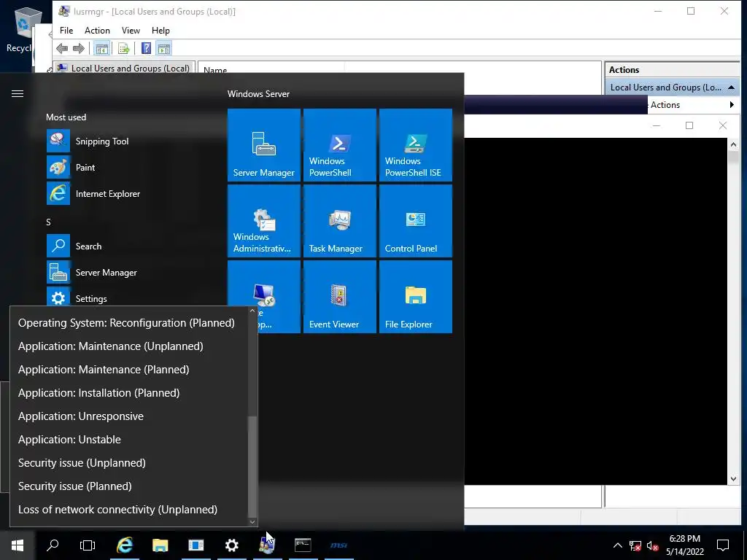Expand More Actions submenu arrow
Image resolution: width=747 pixels, height=560 pixels.
732,105
